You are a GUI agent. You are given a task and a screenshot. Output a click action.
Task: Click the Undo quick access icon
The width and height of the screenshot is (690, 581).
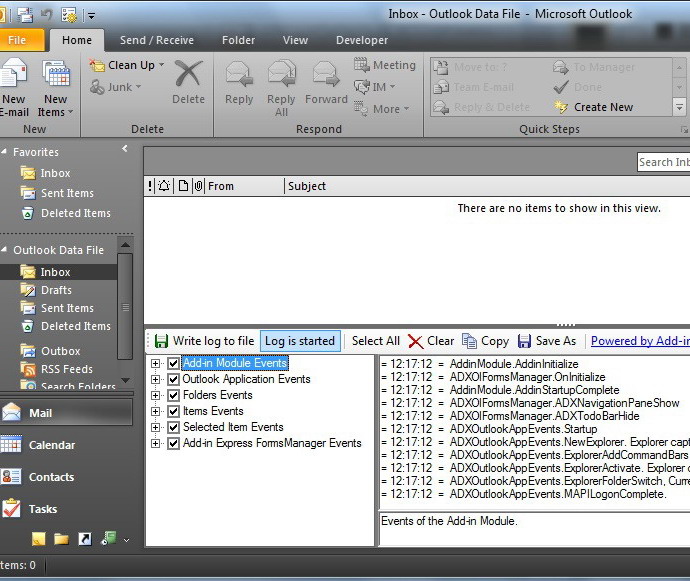tap(46, 15)
